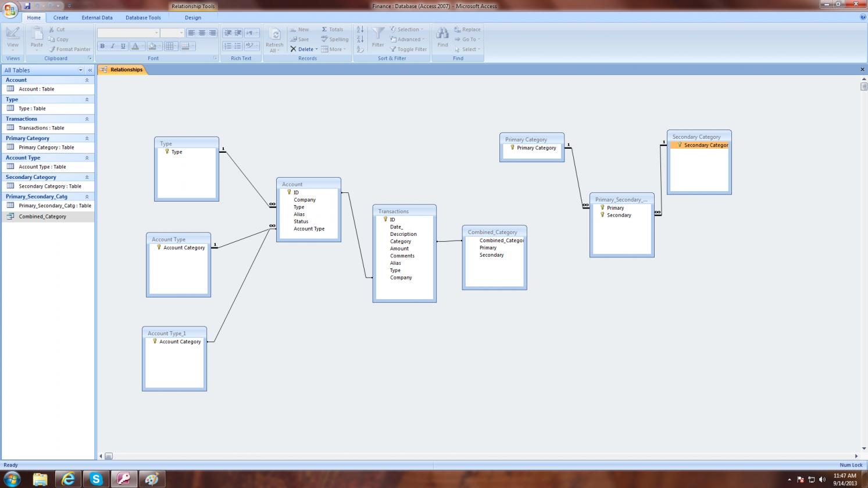Click the Delete record button
The width and height of the screenshot is (868, 488).
pyautogui.click(x=303, y=49)
